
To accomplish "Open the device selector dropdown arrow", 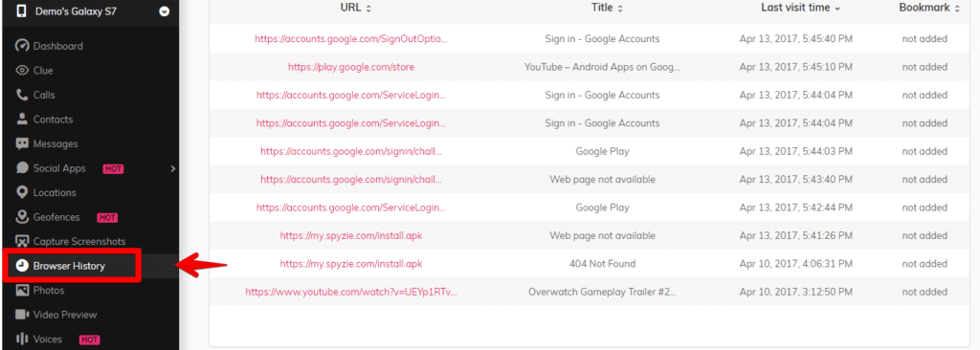I will (x=165, y=11).
